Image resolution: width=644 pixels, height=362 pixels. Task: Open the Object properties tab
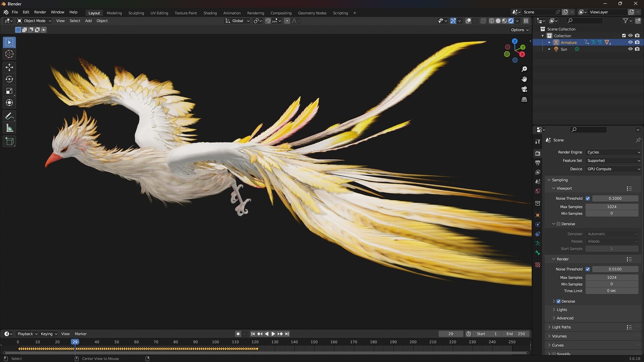coord(538,215)
